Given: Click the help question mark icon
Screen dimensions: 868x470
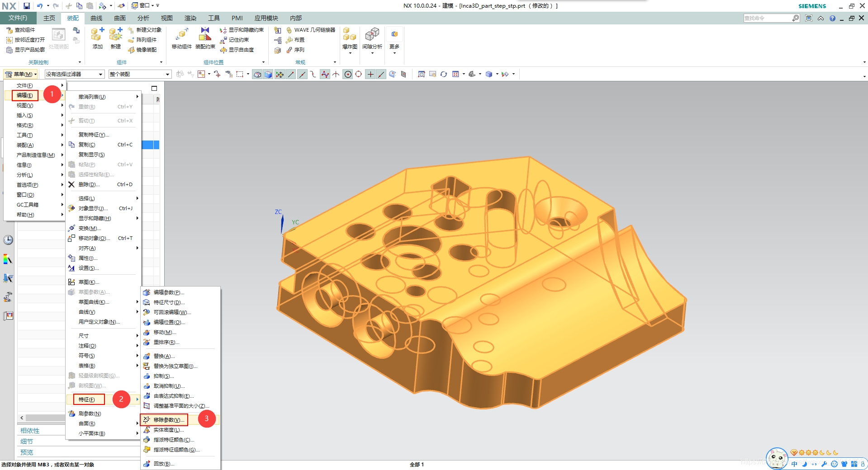Looking at the screenshot, I should click(832, 18).
